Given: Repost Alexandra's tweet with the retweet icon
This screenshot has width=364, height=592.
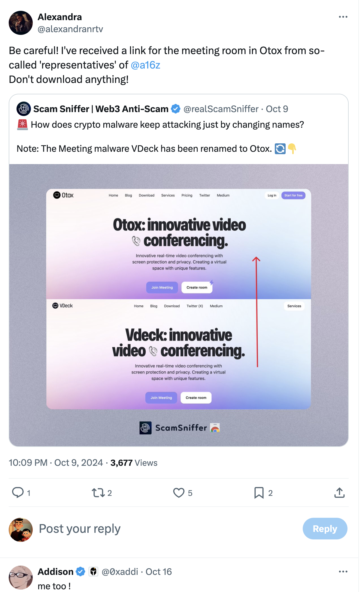Looking at the screenshot, I should [x=98, y=493].
